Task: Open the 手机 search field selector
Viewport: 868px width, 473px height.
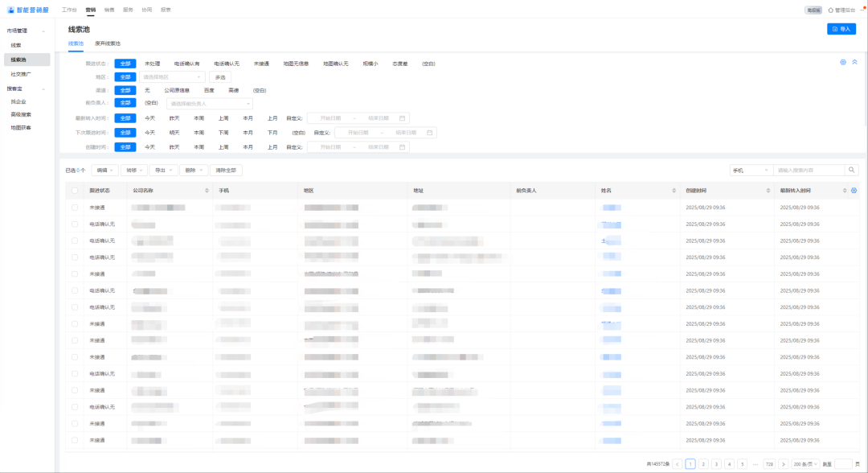Action: point(751,170)
